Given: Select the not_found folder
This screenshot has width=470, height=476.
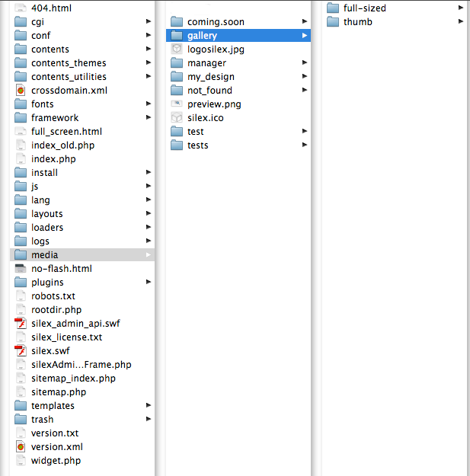Looking at the screenshot, I should tap(238, 90).
